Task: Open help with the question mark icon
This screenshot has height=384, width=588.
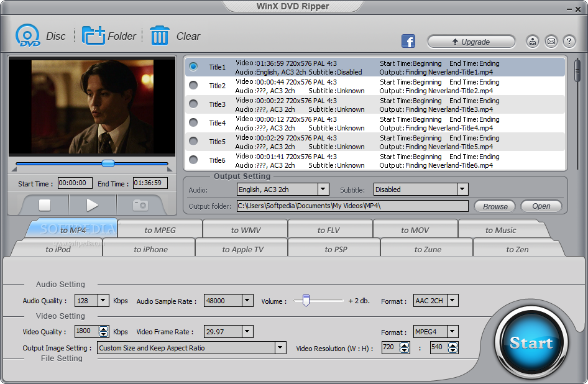Action: coord(569,41)
